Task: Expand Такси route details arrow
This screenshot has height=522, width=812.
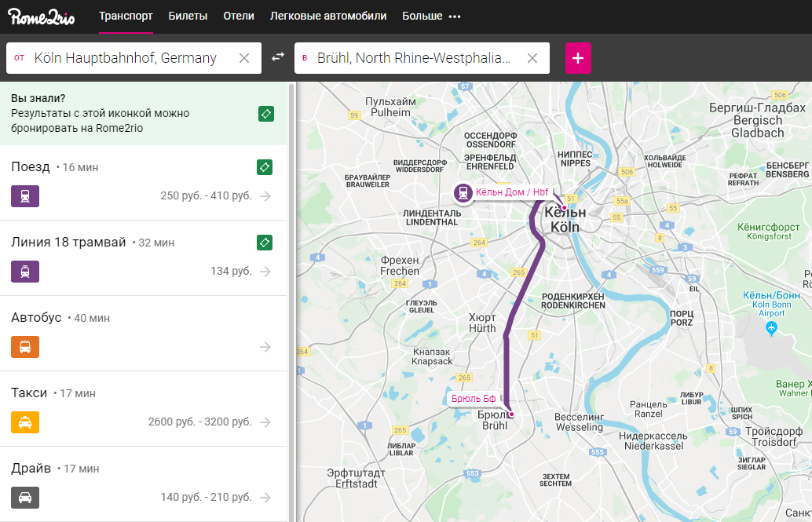Action: coord(265,422)
